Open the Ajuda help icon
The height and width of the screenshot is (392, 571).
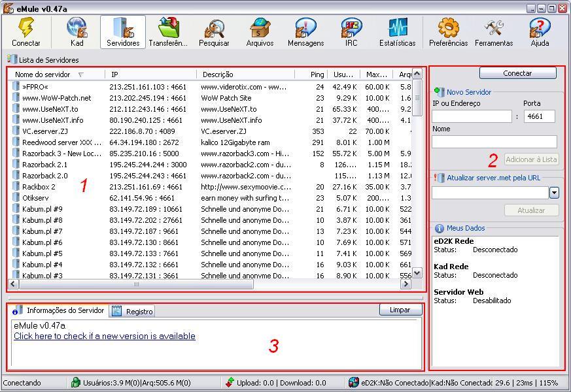(x=540, y=28)
